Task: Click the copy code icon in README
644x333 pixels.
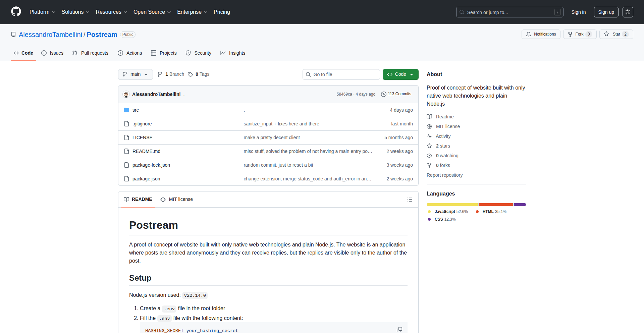Action: [x=399, y=329]
